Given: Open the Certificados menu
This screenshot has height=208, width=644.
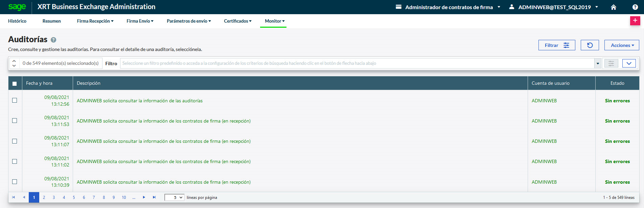Looking at the screenshot, I should pyautogui.click(x=237, y=21).
